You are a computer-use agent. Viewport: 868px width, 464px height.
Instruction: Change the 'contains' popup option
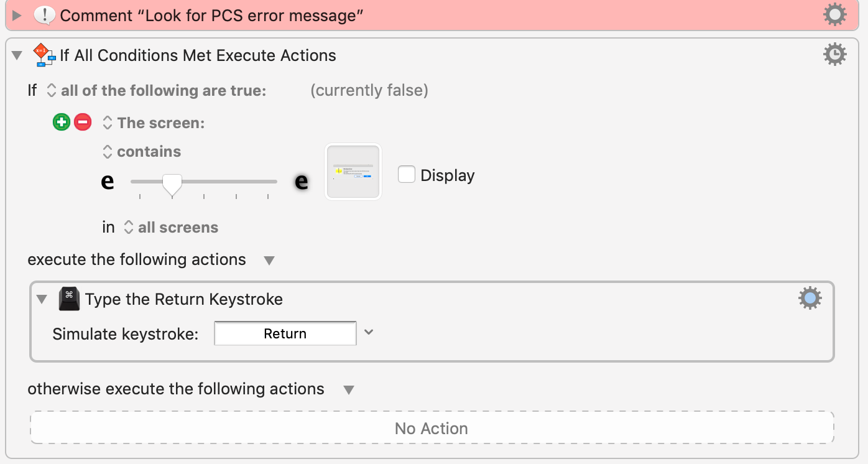click(x=141, y=152)
